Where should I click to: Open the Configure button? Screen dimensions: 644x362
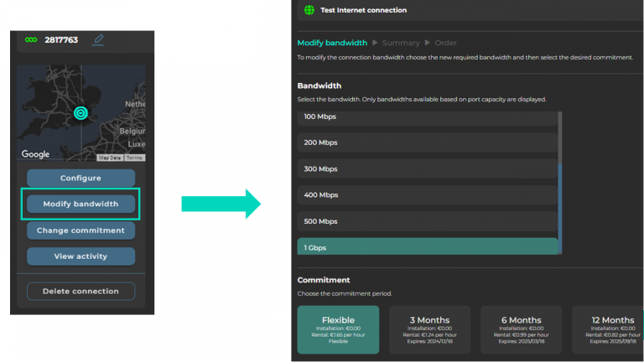[80, 178]
